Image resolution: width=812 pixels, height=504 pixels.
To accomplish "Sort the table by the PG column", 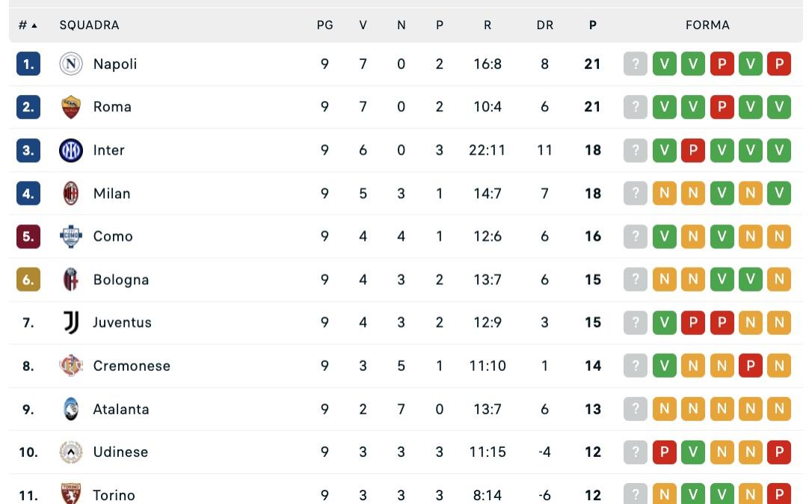I will 325,25.
